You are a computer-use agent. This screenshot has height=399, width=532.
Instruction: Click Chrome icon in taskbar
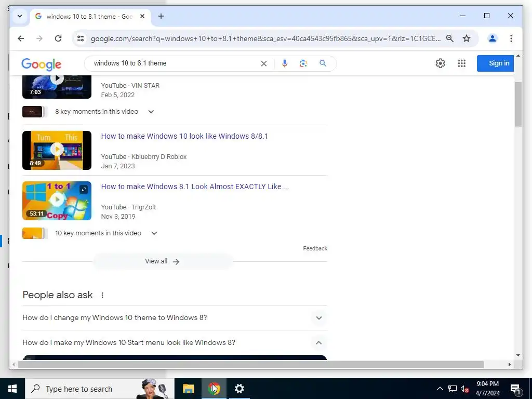click(x=214, y=389)
